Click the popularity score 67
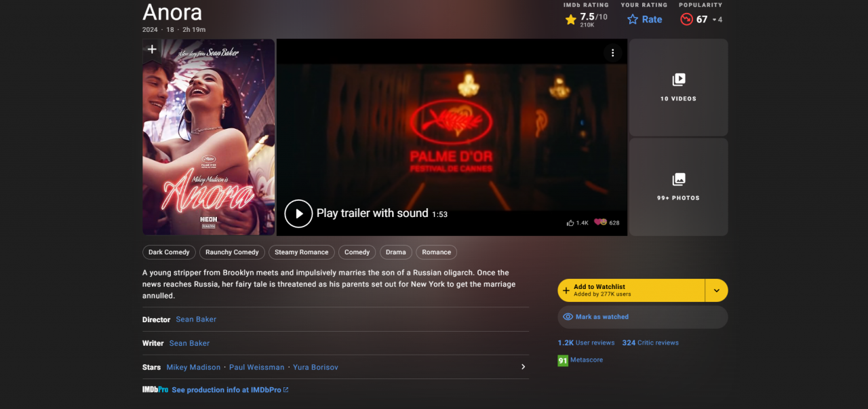 pos(702,20)
